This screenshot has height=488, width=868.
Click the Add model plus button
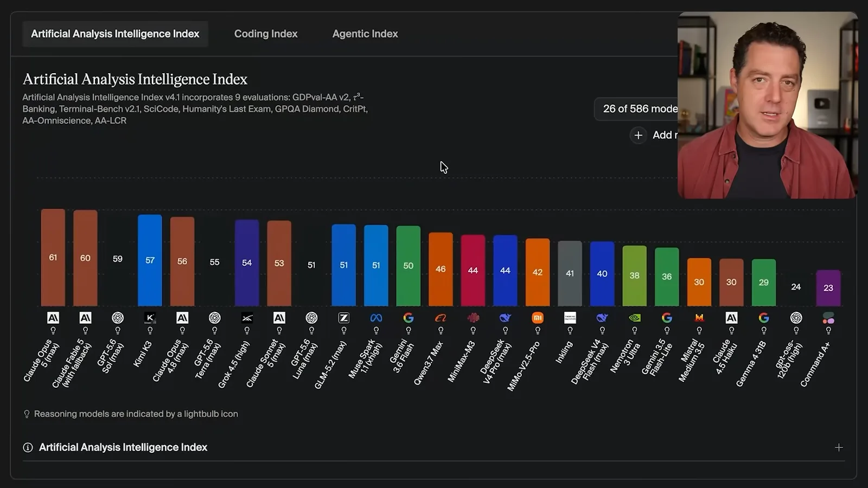pos(639,135)
